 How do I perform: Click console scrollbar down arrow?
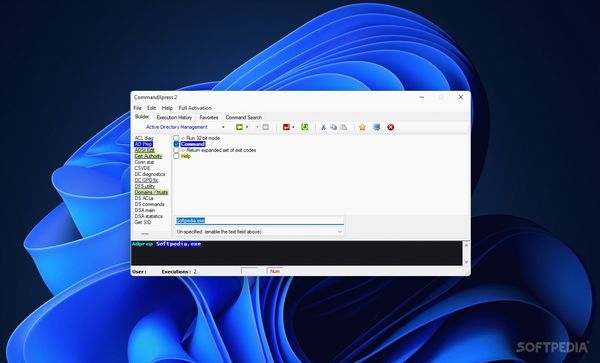point(466,262)
